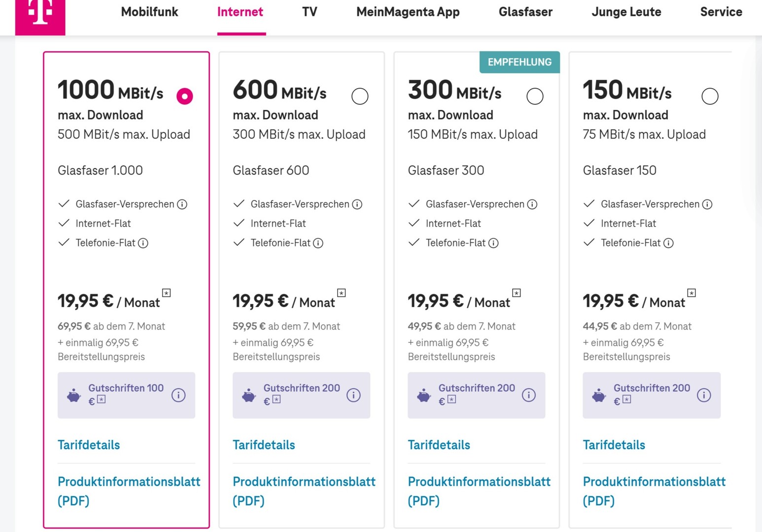
Task: Download Produktinformationsblatt PDF for Glasfaser 1.000
Action: [129, 491]
